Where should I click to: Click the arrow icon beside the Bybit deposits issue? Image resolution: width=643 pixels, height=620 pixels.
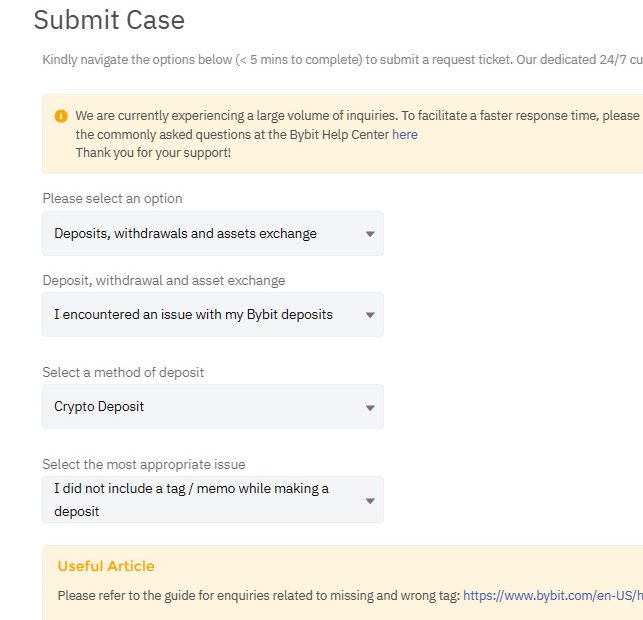coord(370,315)
